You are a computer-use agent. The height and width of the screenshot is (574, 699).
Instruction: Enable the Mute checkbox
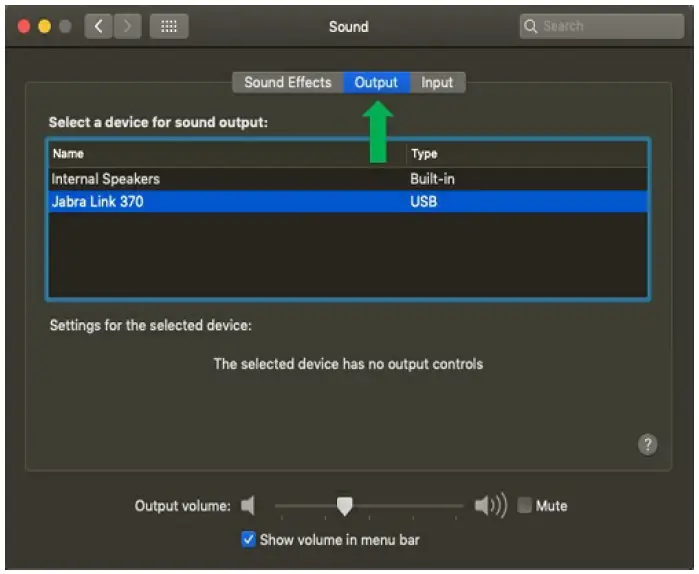[525, 506]
